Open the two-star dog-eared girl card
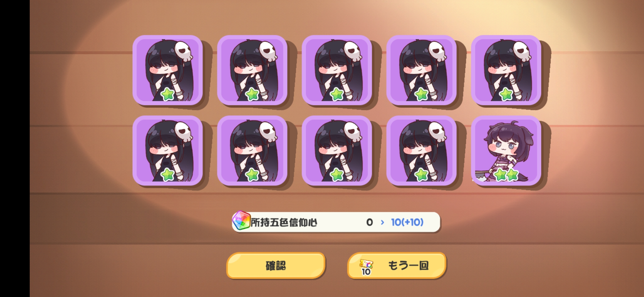Screen dimensions: 644x297 pos(506,150)
